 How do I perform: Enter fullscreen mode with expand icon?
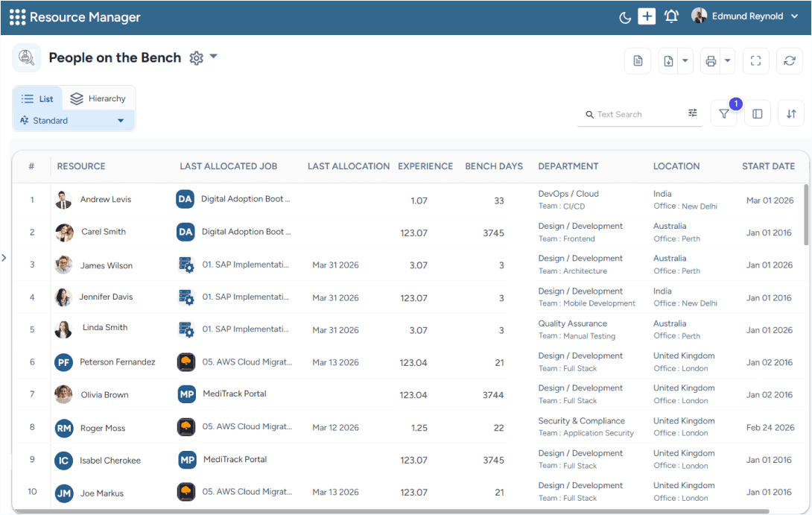[755, 61]
